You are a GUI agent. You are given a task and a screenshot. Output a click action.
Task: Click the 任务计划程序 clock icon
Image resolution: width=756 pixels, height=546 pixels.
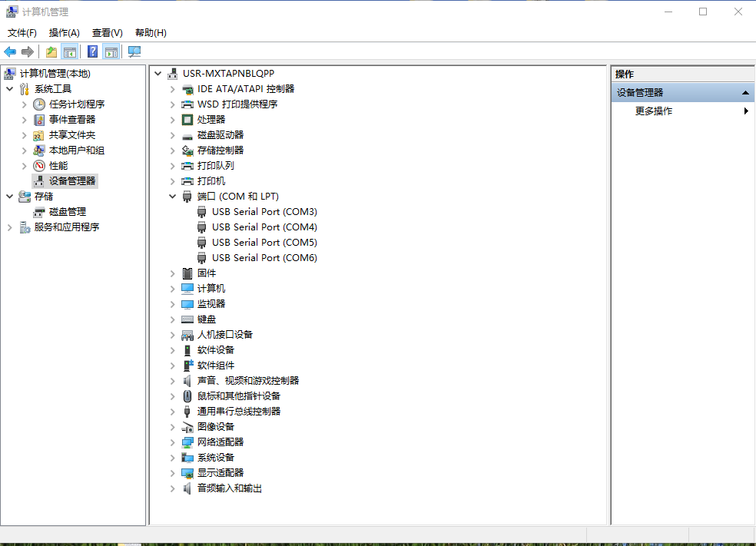click(39, 104)
